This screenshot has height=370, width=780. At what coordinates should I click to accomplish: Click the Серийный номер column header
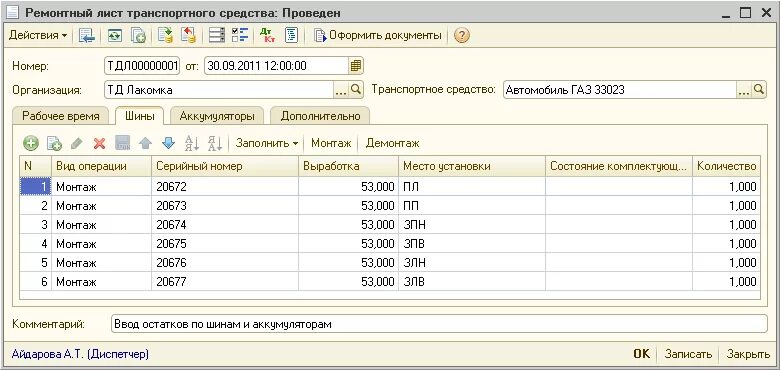coord(224,166)
